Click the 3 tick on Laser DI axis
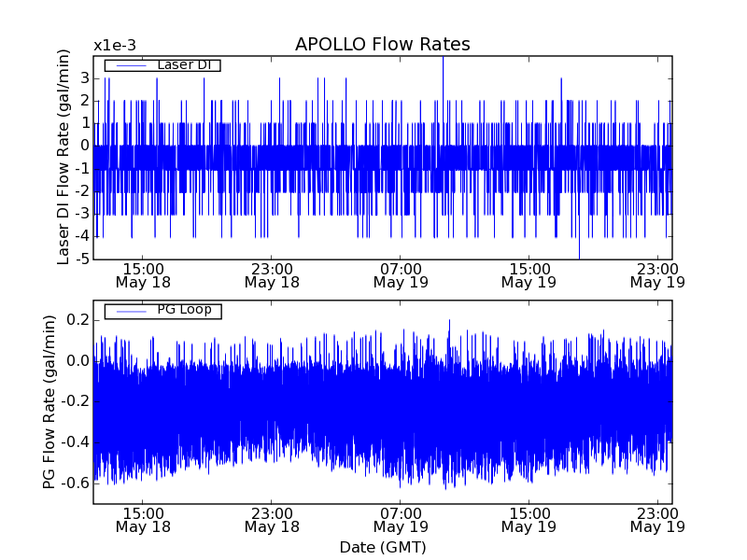The width and height of the screenshot is (747, 560). point(84,78)
